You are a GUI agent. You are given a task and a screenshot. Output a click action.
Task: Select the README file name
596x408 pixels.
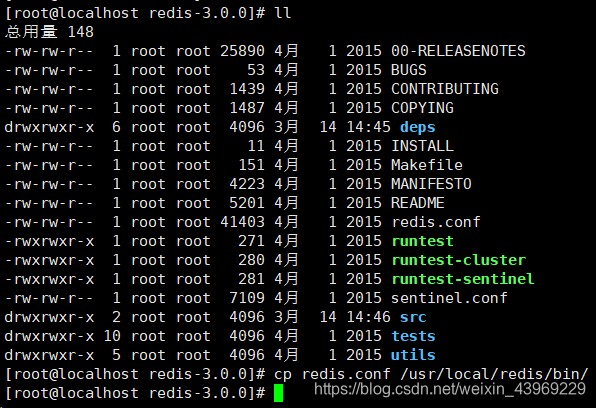click(x=418, y=203)
